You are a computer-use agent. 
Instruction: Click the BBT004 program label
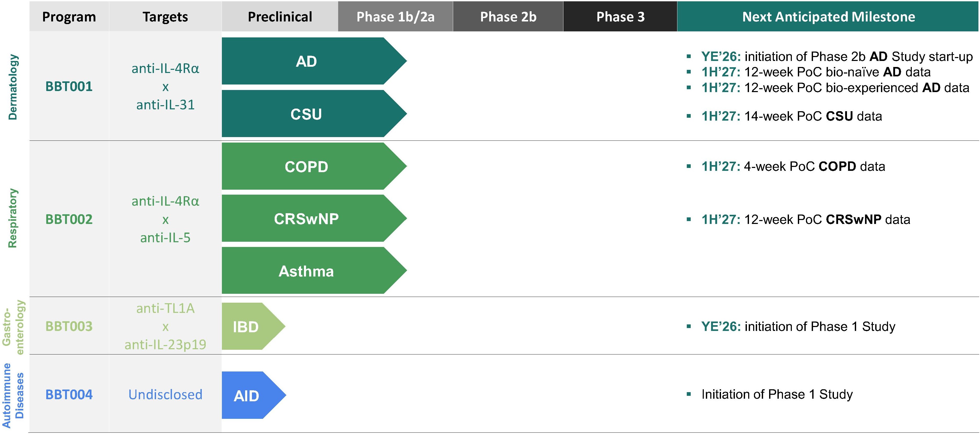point(69,394)
